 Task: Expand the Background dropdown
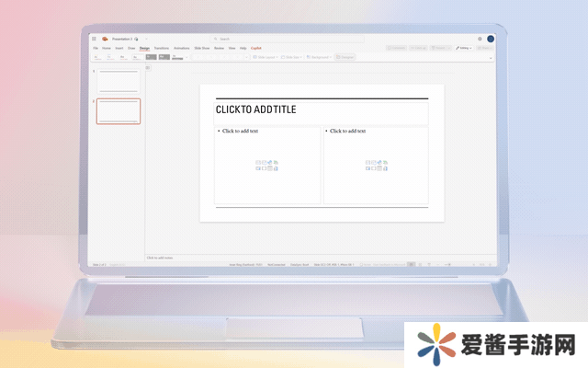319,57
